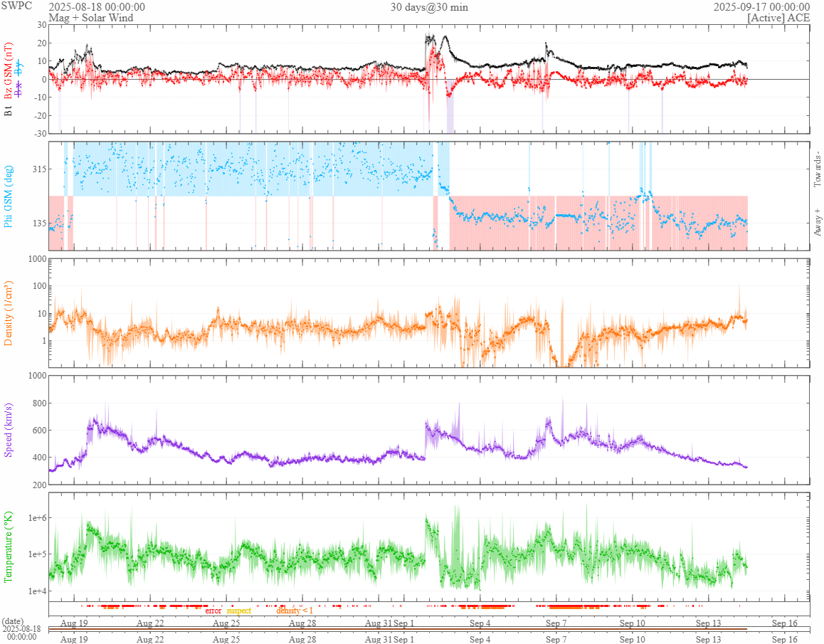824x644 pixels.
Task: Toggle the By series in legend
Action: [19, 68]
